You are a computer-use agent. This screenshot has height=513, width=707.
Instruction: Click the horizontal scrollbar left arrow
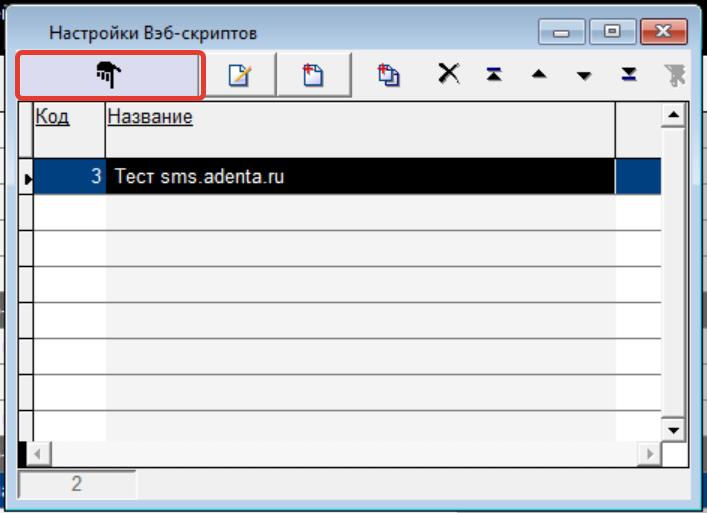point(38,453)
